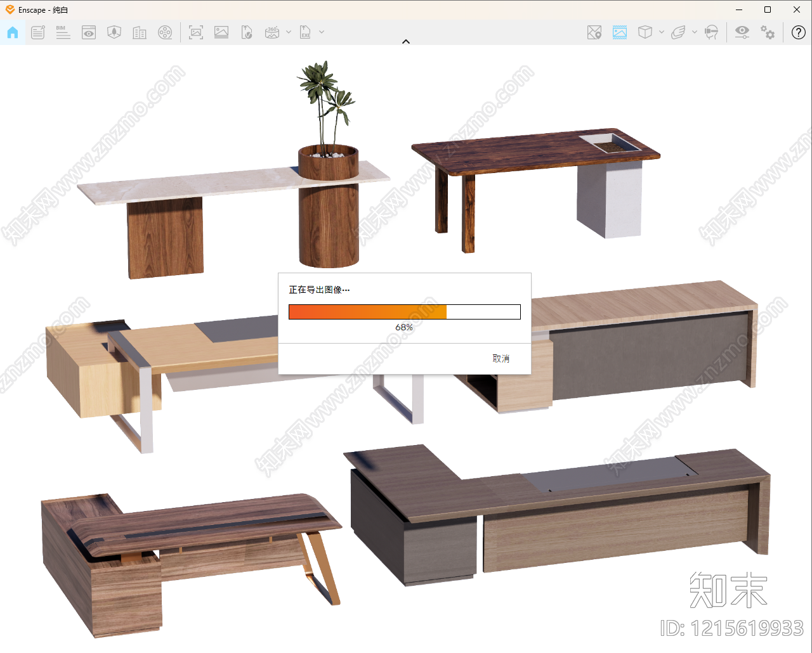
Task: Open the Enscape asset library icon
Action: (114, 32)
